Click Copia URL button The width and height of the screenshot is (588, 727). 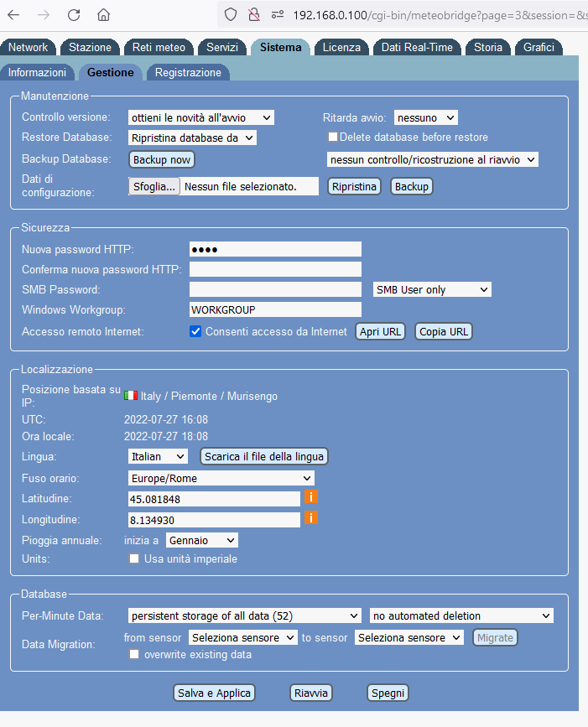coord(444,331)
